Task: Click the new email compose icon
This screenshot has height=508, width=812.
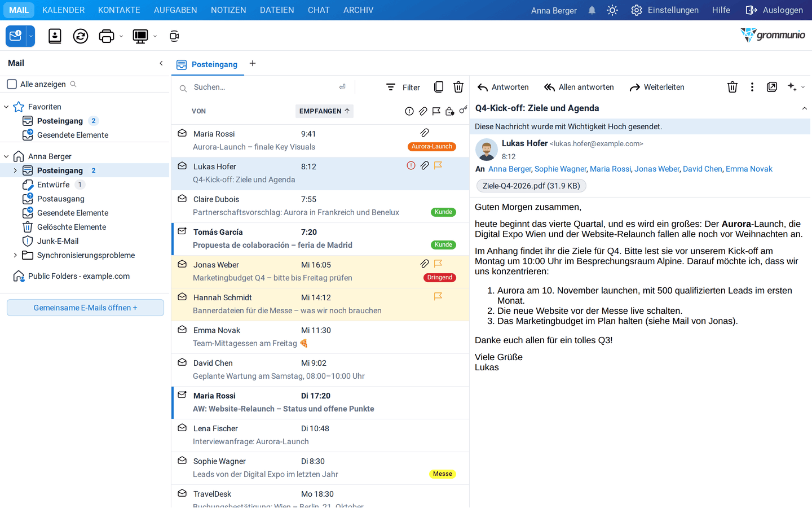Action: tap(16, 36)
